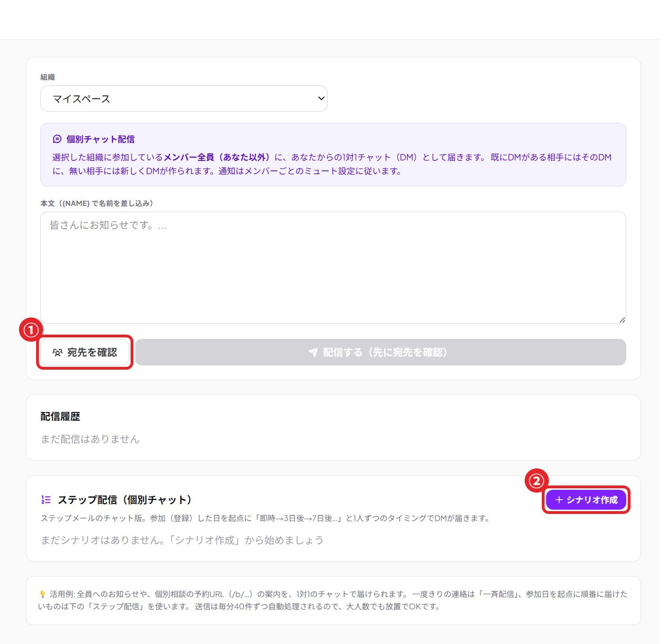Viewport: 660px width, 644px height.
Task: Click the 組織 field label
Action: coord(47,77)
